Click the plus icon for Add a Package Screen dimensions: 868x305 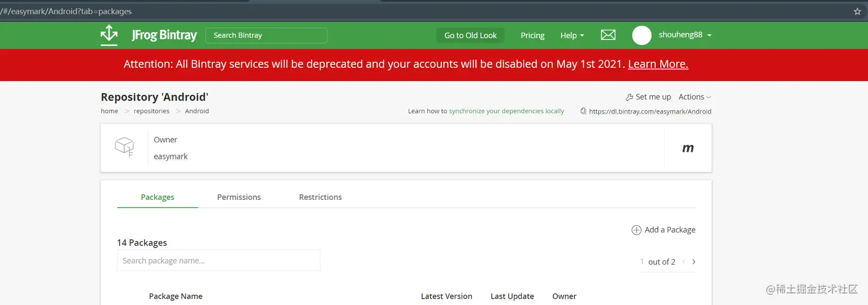pyautogui.click(x=636, y=230)
